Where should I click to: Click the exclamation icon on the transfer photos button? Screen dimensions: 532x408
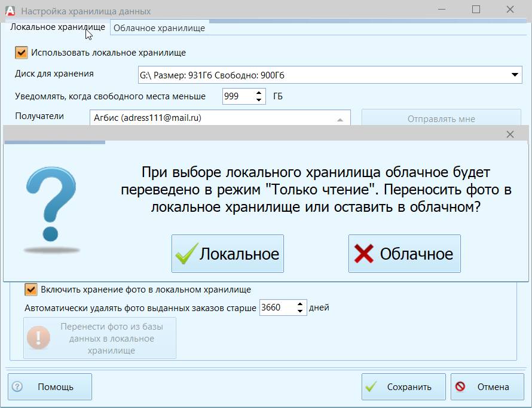pyautogui.click(x=38, y=338)
